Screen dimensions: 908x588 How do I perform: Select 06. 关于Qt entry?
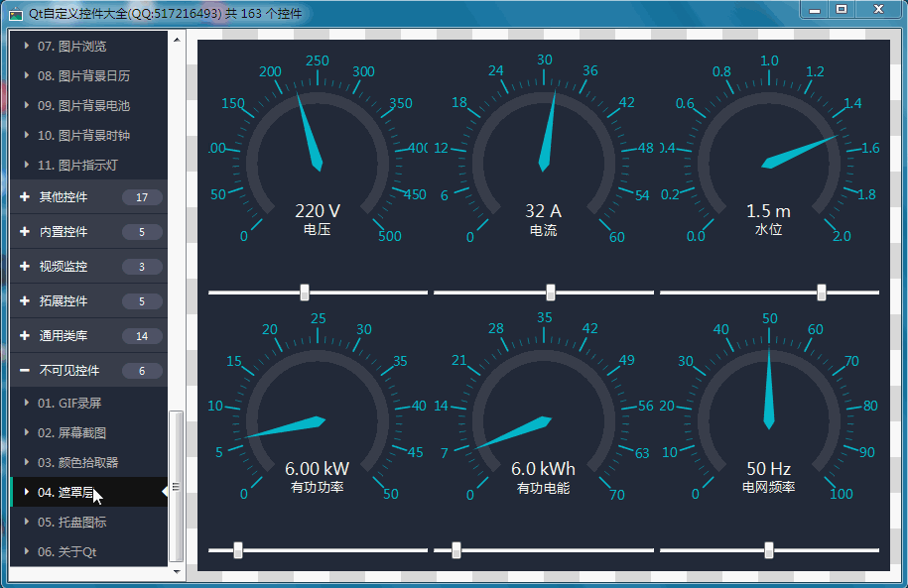tap(67, 552)
